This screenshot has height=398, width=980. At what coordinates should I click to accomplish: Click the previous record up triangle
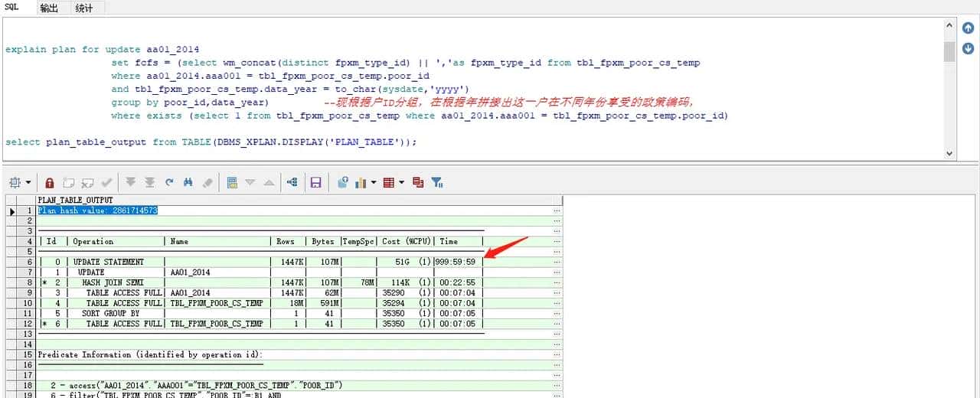[x=269, y=182]
